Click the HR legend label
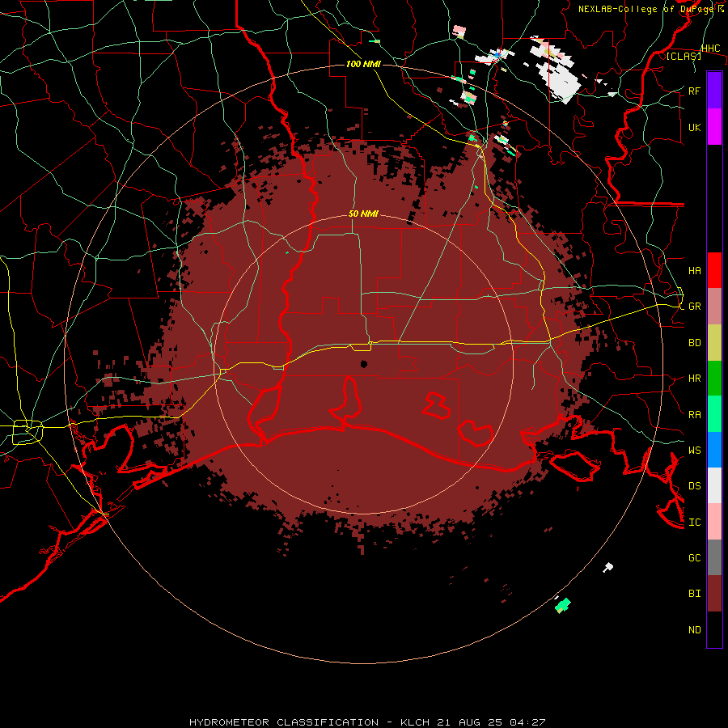 [x=694, y=379]
